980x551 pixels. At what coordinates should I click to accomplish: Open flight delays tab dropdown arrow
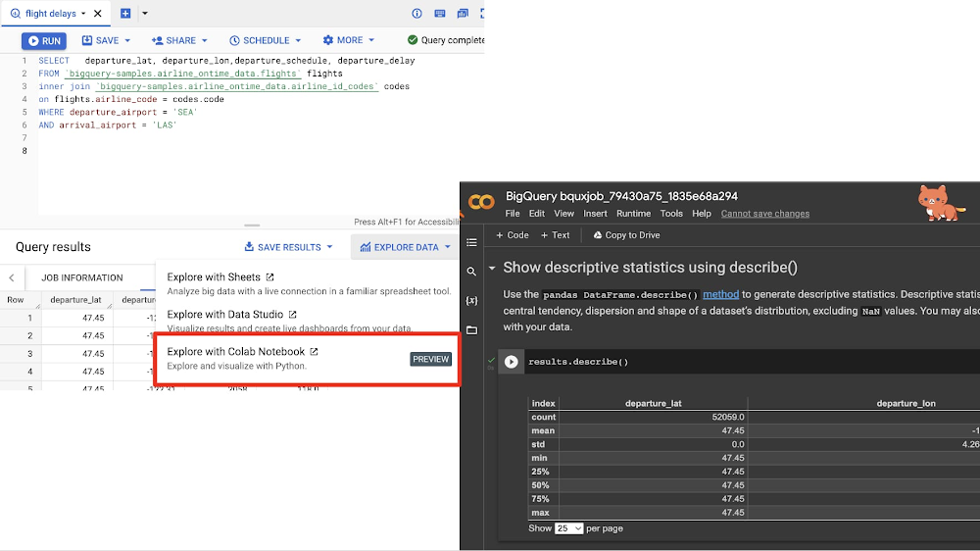tap(83, 13)
